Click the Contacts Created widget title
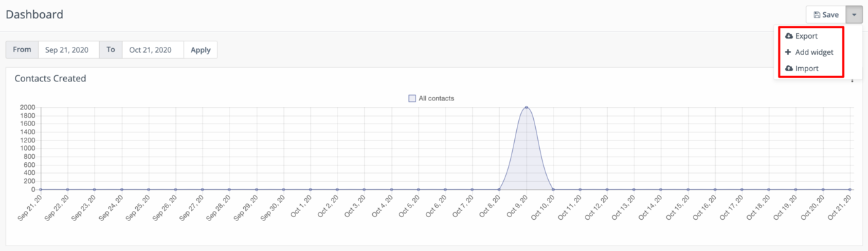868x251 pixels. tap(50, 79)
